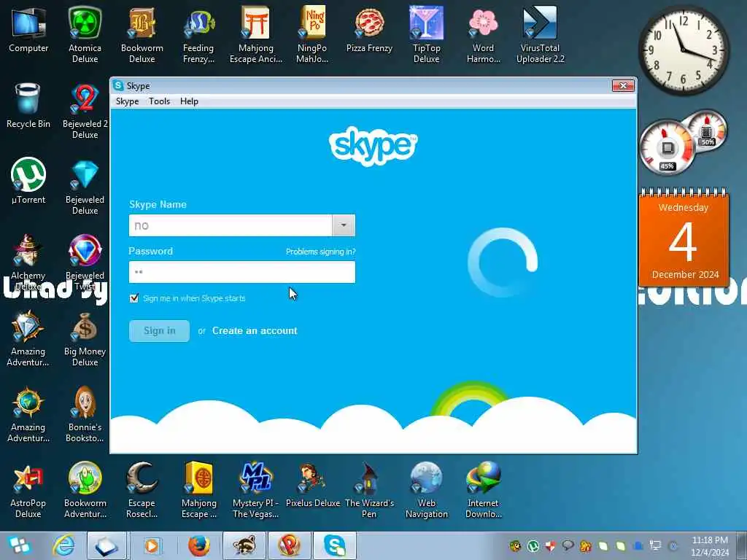Select the Escape Rosecliff moon icon

(x=142, y=491)
